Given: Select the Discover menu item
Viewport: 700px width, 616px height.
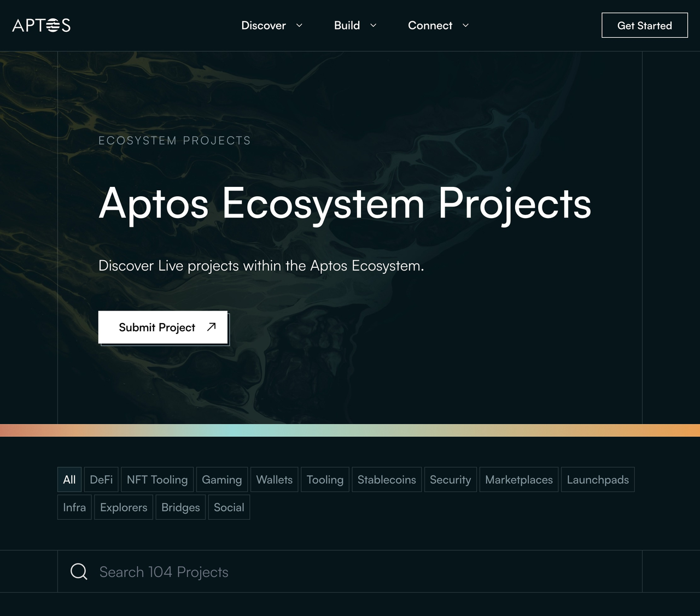Looking at the screenshot, I should tap(263, 25).
